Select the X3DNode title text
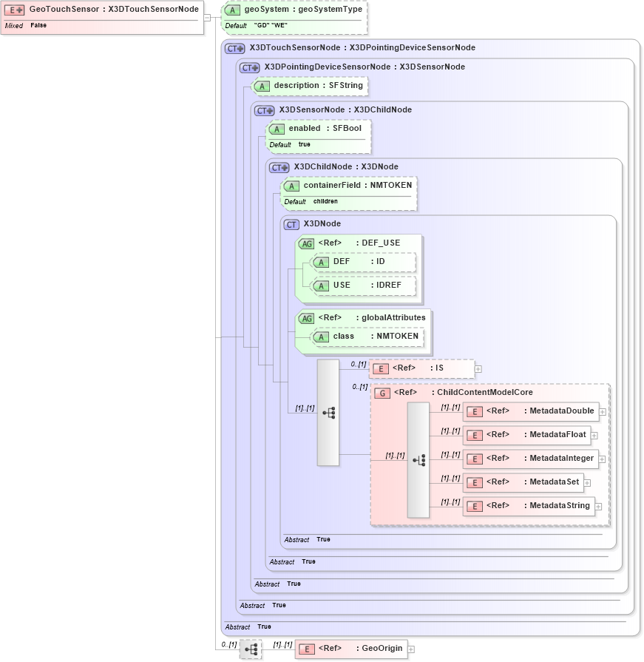The width and height of the screenshot is (644, 662). pyautogui.click(x=322, y=224)
